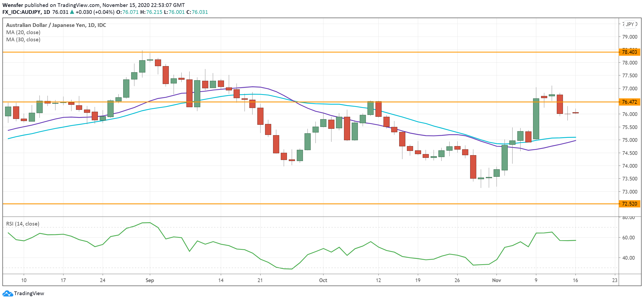Image resolution: width=644 pixels, height=301 pixels.
Task: Click the large green candle on Nov 9
Action: 536,119
